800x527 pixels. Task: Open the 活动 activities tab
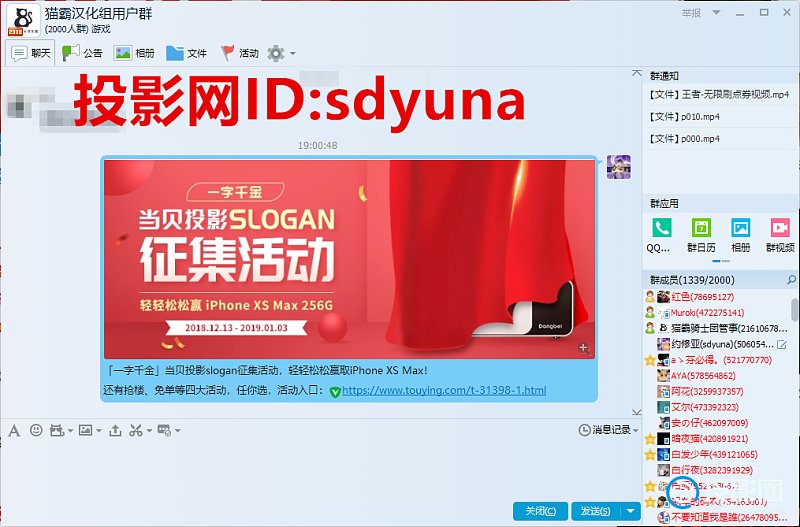(239, 53)
